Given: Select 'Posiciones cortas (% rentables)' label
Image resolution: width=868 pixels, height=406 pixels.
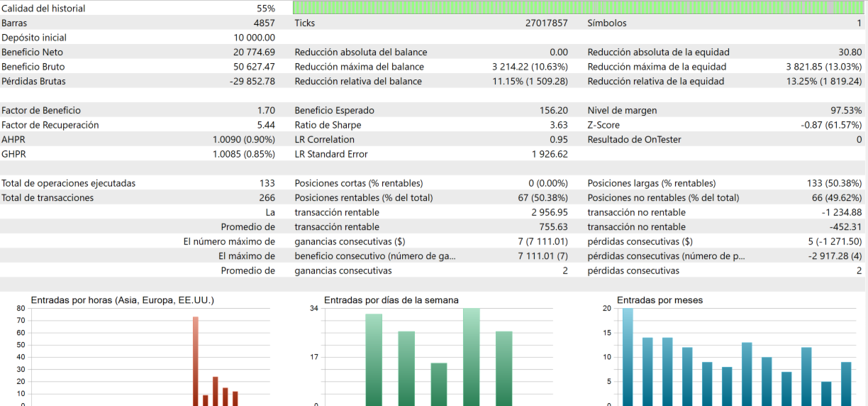Looking at the screenshot, I should [359, 183].
